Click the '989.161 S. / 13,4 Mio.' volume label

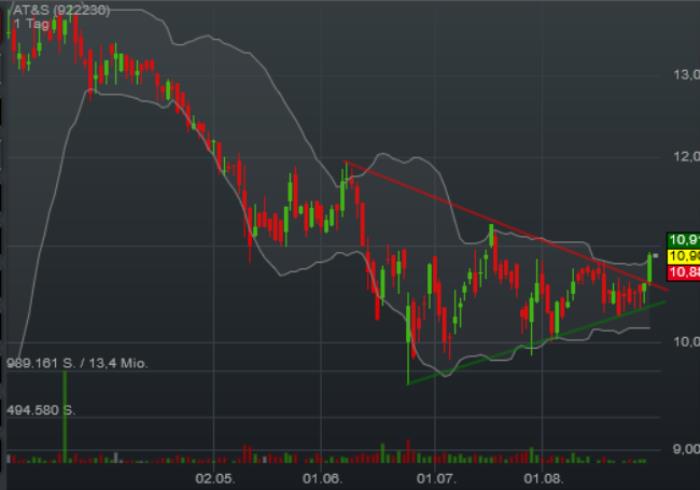(77, 363)
